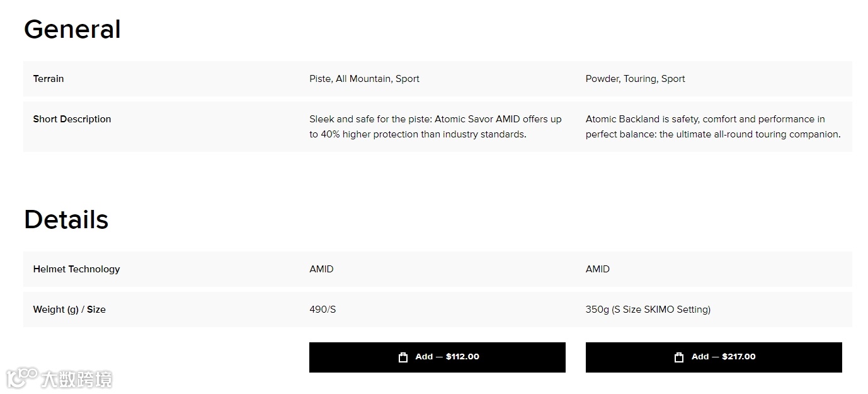Click the 350g SKIMO Setting weight value
The width and height of the screenshot is (868, 394).
tap(648, 310)
